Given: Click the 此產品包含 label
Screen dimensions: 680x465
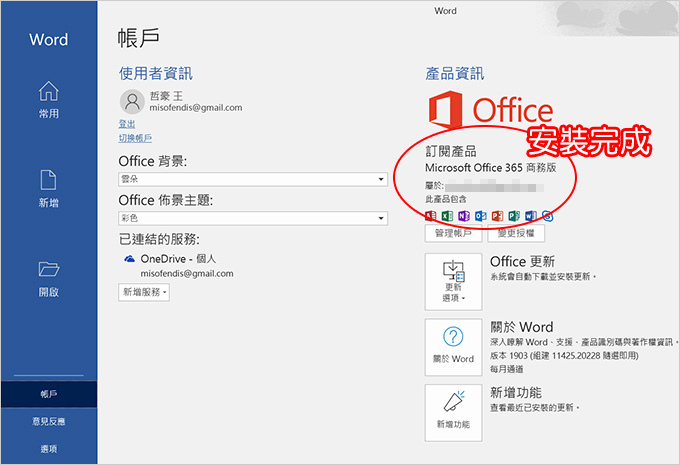Looking at the screenshot, I should pos(446,199).
